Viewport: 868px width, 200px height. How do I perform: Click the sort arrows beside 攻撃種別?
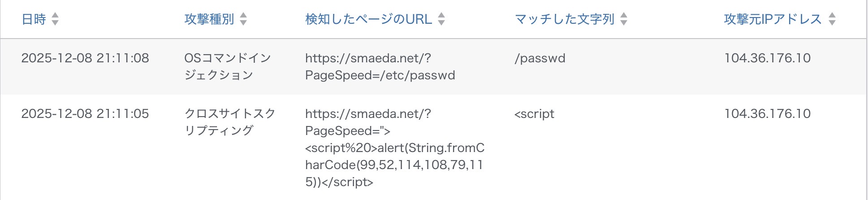tap(243, 19)
